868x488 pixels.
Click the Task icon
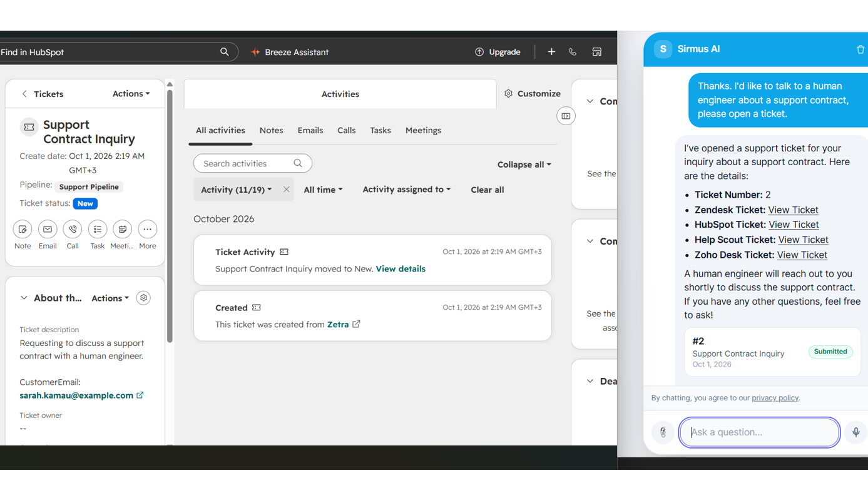(x=98, y=230)
